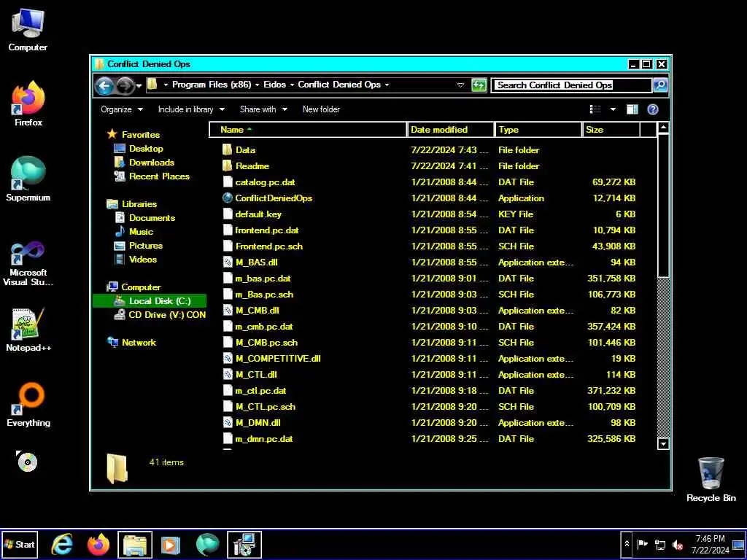
Task: Select CD Drive (V:) in navigation pane
Action: (160, 315)
